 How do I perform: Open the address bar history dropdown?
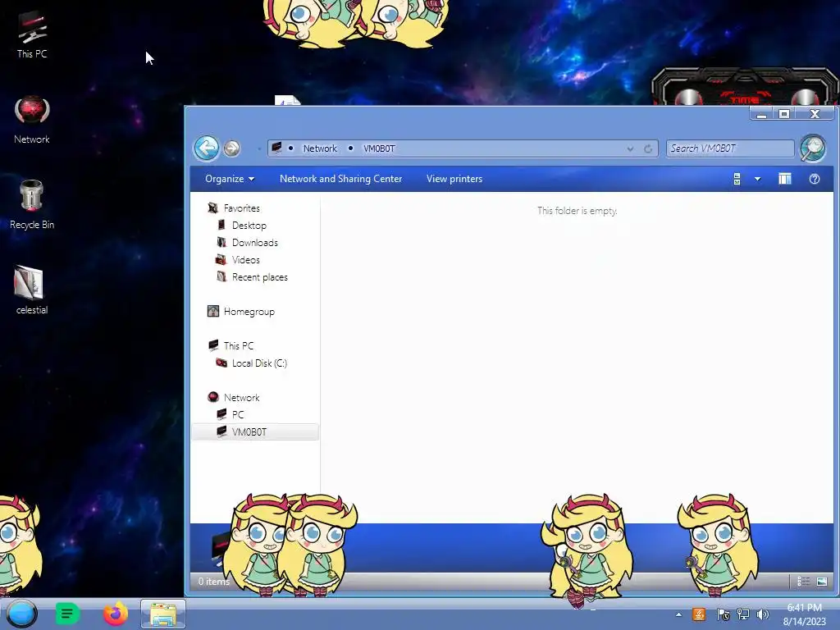point(631,149)
